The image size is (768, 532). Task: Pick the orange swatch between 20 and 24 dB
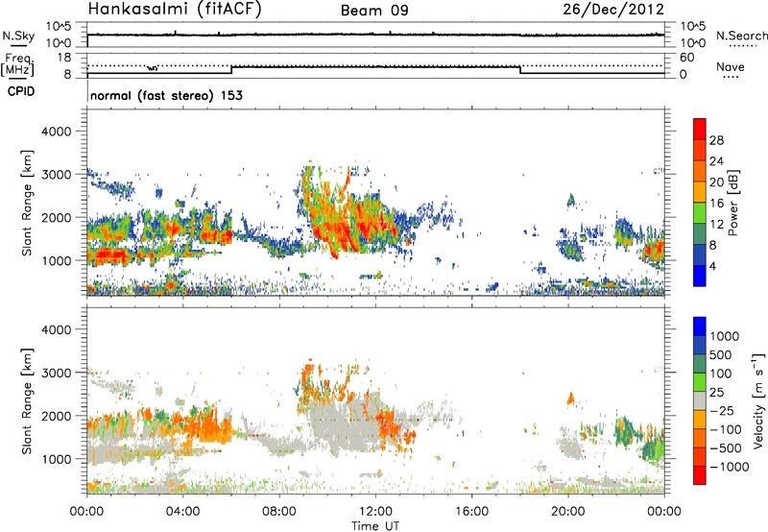pyautogui.click(x=700, y=171)
